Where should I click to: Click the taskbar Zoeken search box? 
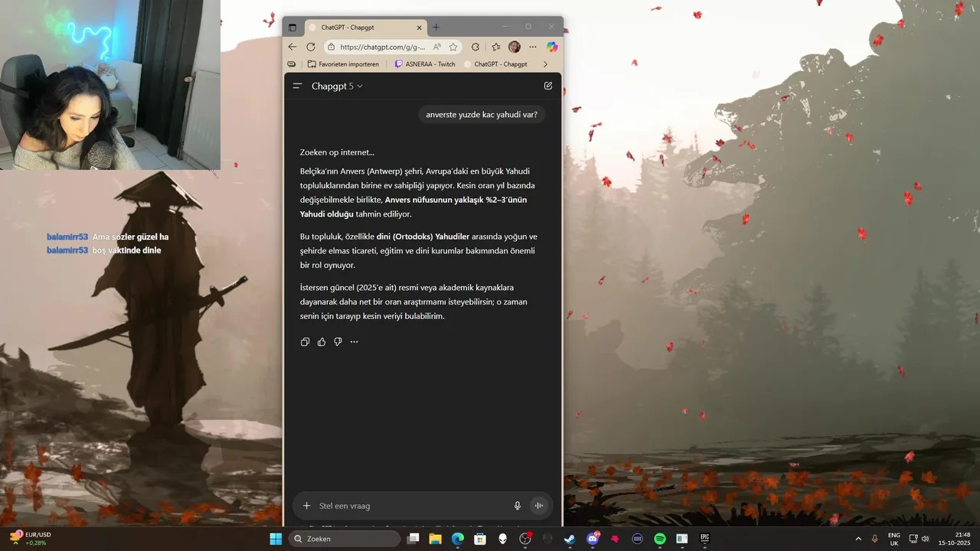coord(345,539)
